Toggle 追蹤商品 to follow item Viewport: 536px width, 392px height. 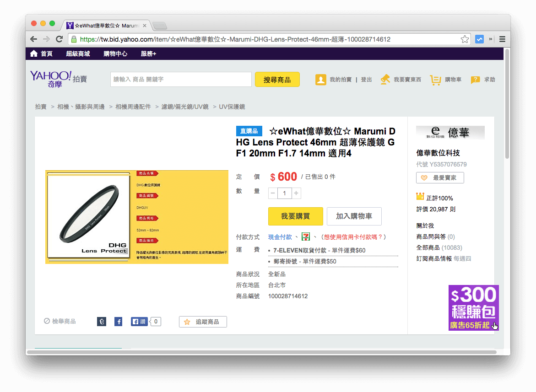(203, 322)
